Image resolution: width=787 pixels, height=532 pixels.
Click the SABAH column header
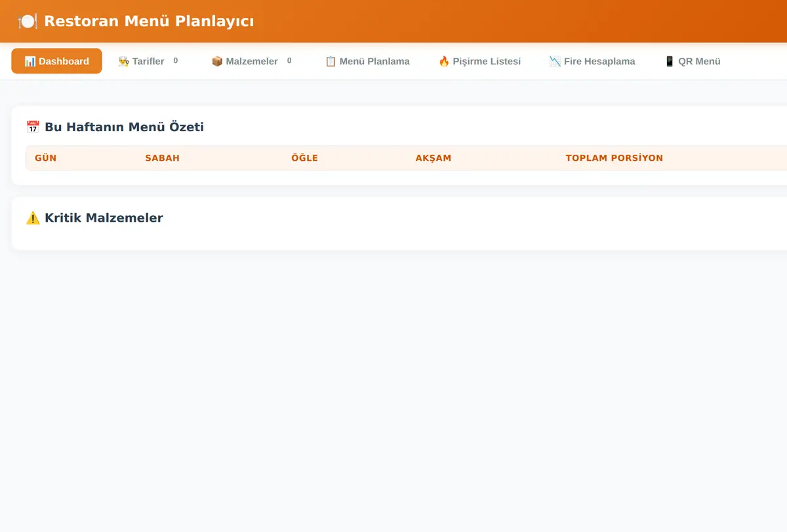pos(162,158)
